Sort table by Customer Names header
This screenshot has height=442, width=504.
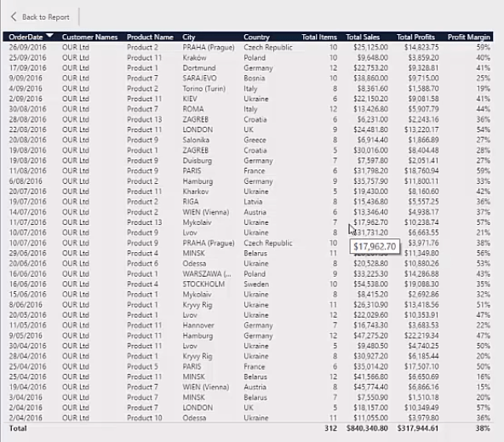tap(89, 37)
